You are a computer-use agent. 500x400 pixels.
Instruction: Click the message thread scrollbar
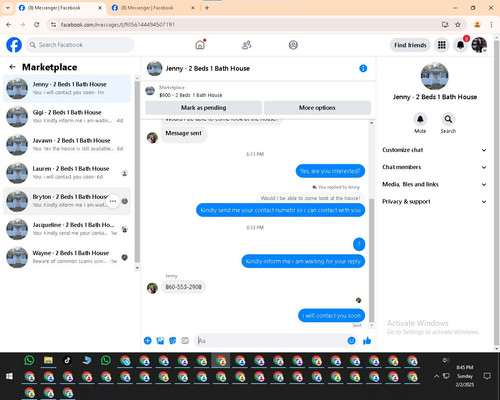pos(371,260)
